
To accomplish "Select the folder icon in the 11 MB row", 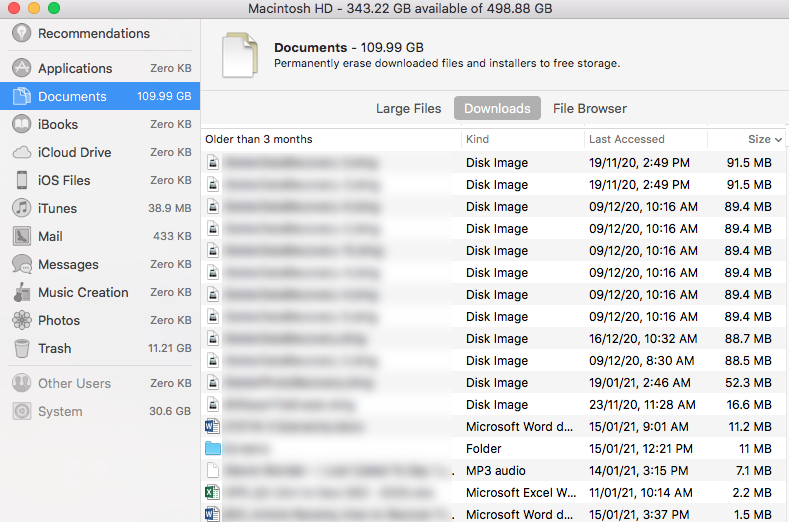I will (x=213, y=449).
